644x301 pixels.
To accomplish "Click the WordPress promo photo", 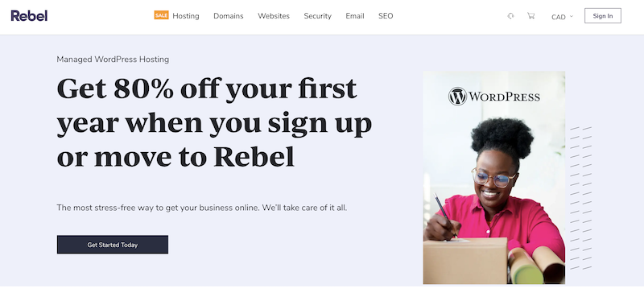I will point(494,178).
